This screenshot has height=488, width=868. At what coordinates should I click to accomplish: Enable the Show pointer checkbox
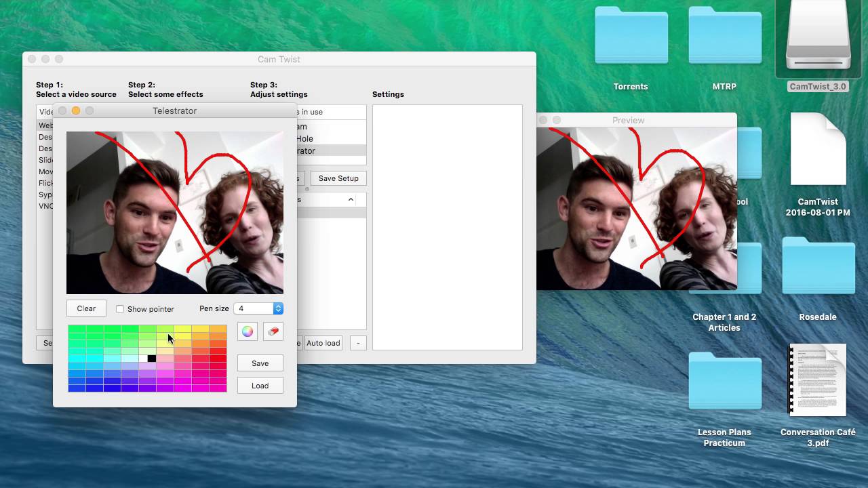(120, 309)
